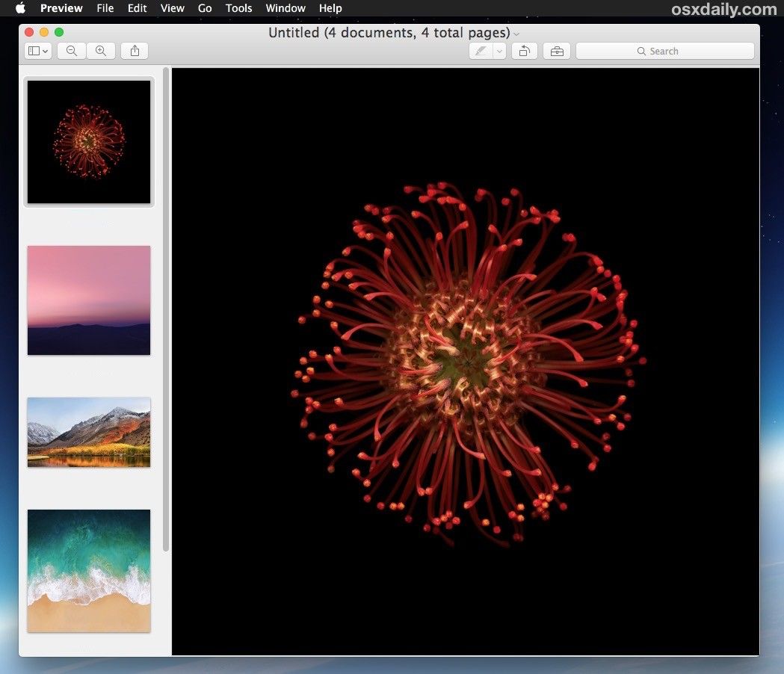Screen dimensions: 784x674
Task: Expand the highlight color dropdown arrow
Action: [499, 51]
